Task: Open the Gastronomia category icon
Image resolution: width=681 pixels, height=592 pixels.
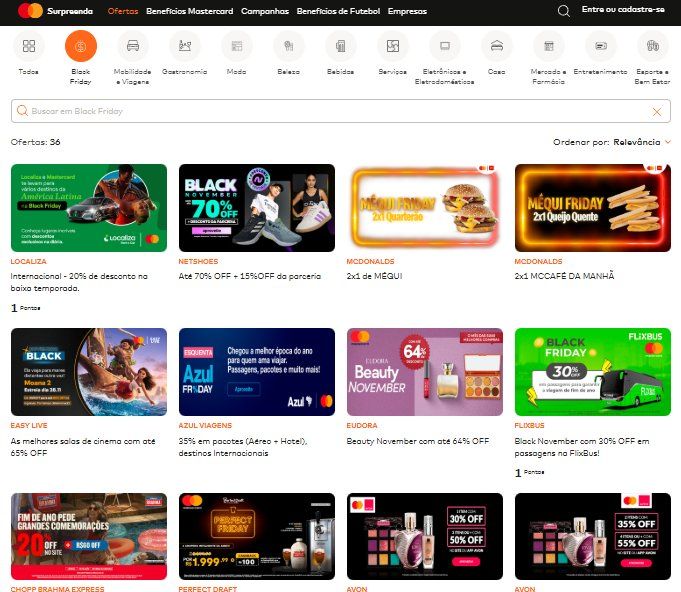Action: click(185, 46)
